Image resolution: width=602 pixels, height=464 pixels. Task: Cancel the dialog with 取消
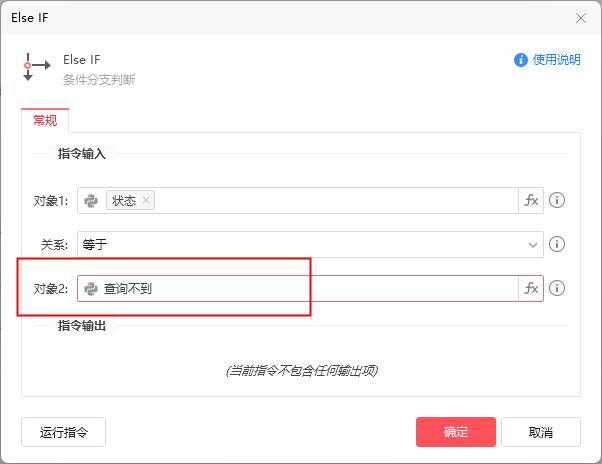(x=541, y=432)
